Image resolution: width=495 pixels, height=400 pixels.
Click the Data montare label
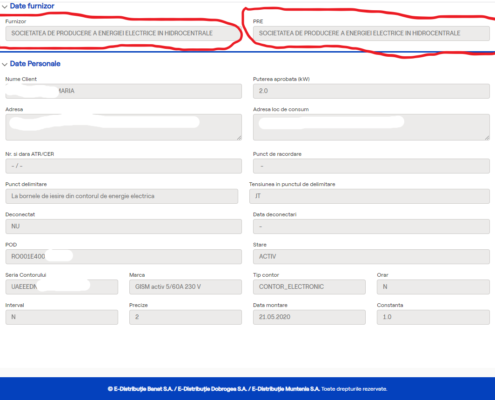point(270,305)
